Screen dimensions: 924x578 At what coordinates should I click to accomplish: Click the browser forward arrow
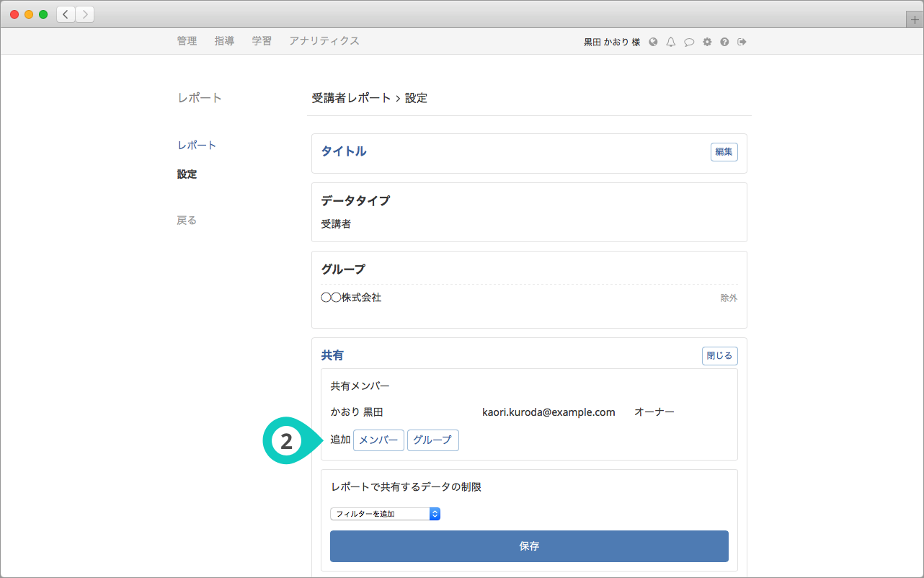point(84,14)
